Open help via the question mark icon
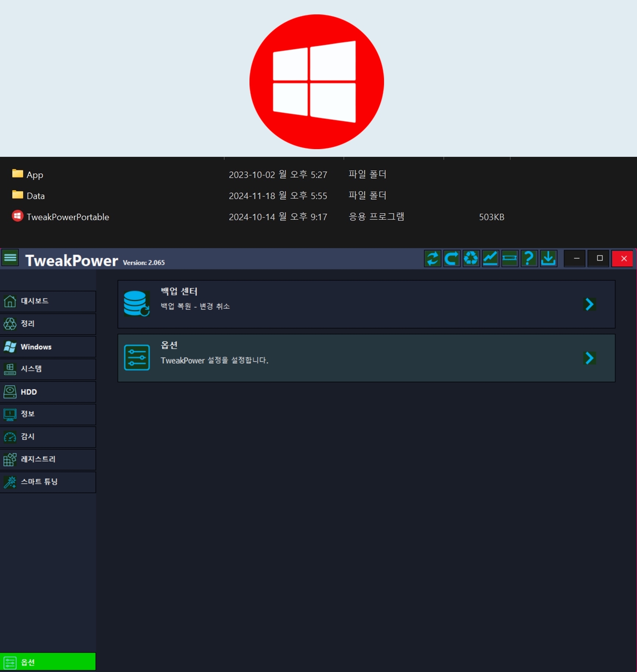 point(529,259)
